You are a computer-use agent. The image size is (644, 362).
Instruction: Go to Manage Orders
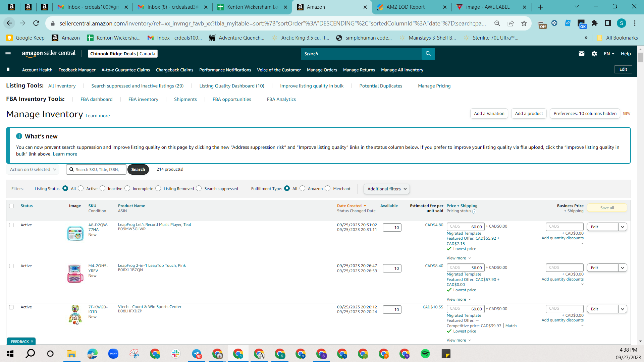[322, 70]
